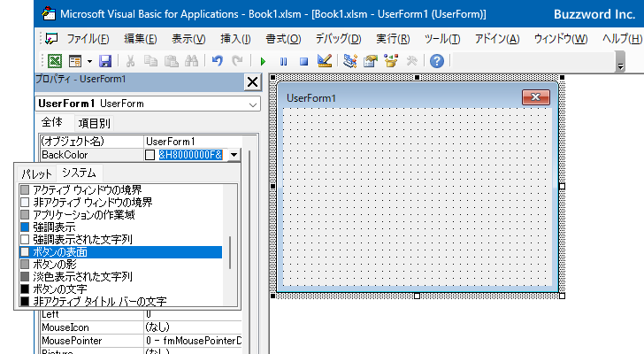Click the Cut scissors icon
The image size is (644, 354).
pyautogui.click(x=130, y=61)
